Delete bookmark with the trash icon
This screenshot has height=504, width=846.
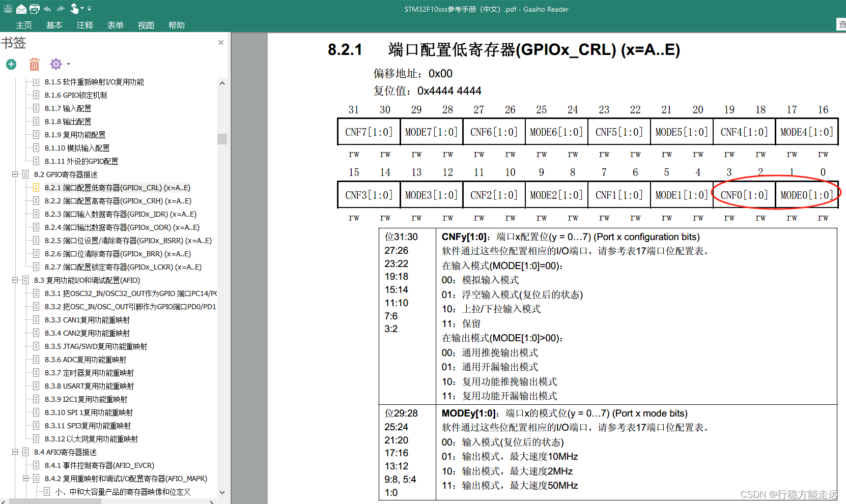(34, 64)
